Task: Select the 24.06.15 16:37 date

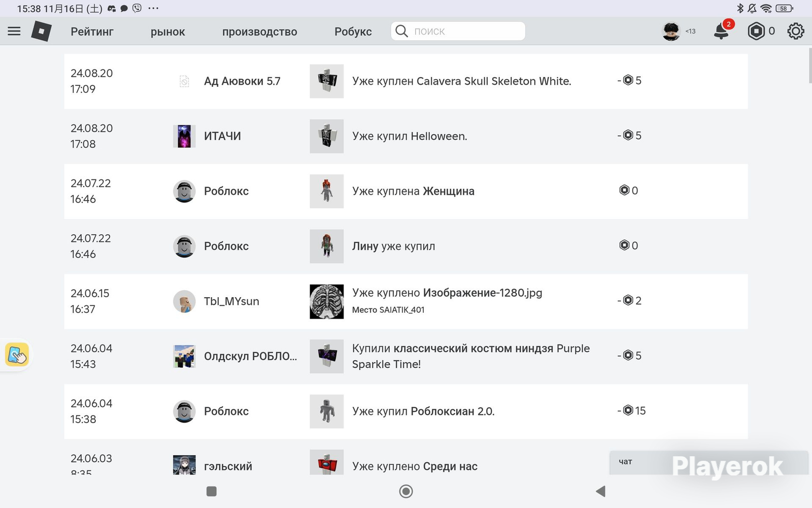Action: click(x=90, y=301)
